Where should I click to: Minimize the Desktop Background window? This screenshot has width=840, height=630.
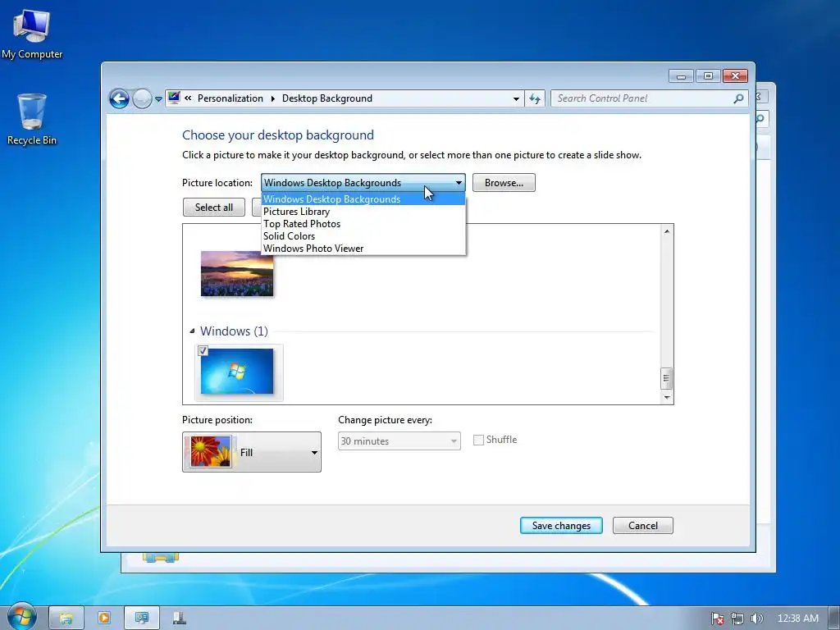[x=681, y=76]
